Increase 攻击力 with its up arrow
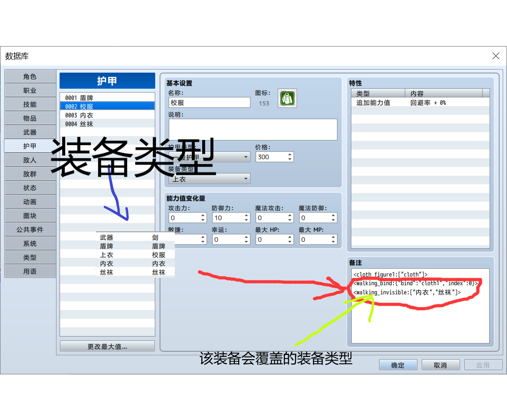Screen dimensions: 507x420 [x=203, y=215]
